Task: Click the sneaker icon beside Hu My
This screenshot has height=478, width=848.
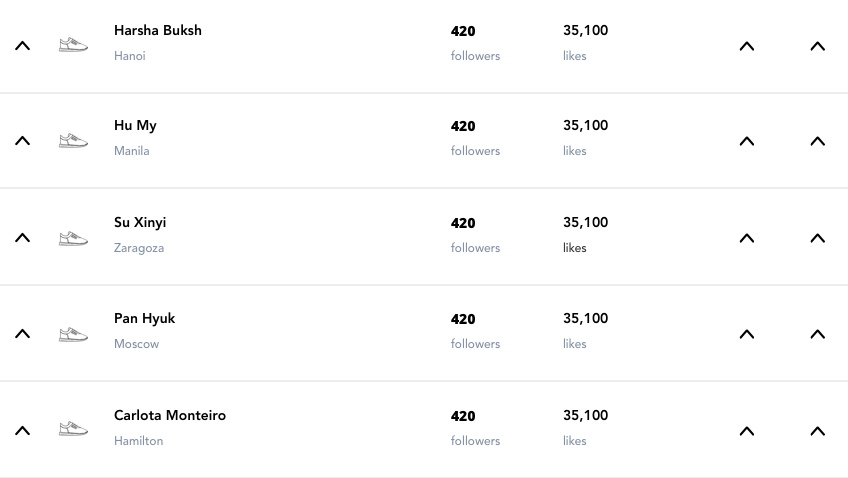Action: click(x=73, y=141)
